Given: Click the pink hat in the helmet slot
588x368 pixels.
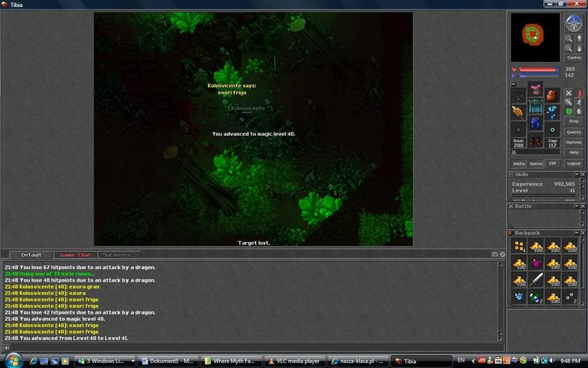Looking at the screenshot, I should click(536, 89).
